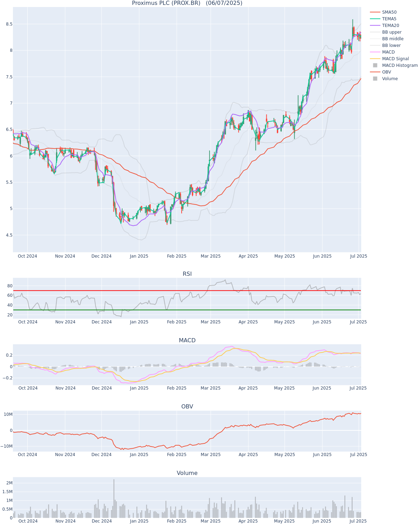Click the red overbought line in RSI
Screen dimensions: 420x525
pyautogui.click(x=187, y=290)
